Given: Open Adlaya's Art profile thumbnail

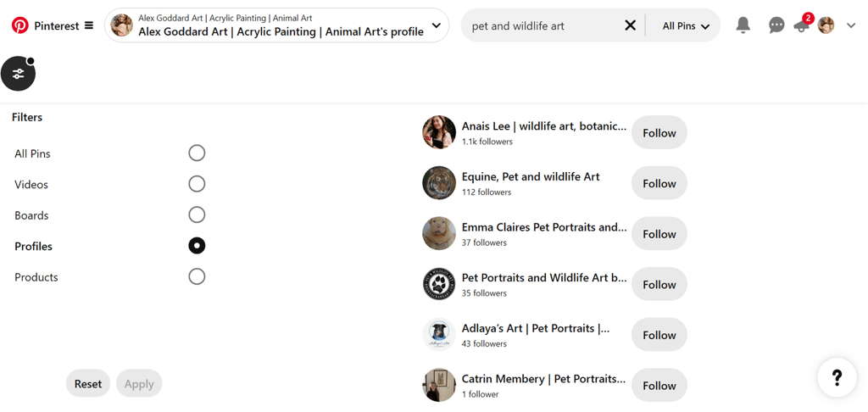Looking at the screenshot, I should (x=439, y=335).
